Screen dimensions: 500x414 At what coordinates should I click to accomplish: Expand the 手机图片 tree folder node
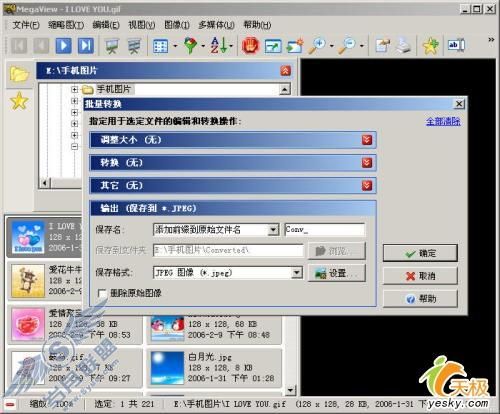(74, 89)
